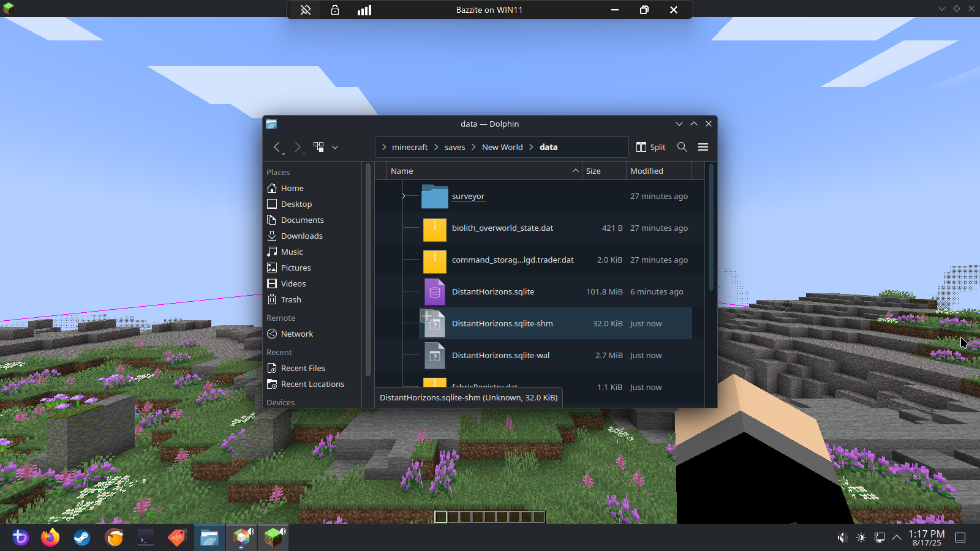Click the Videos film icon in sidebar
Viewport: 980px width, 551px height.
pyautogui.click(x=272, y=283)
